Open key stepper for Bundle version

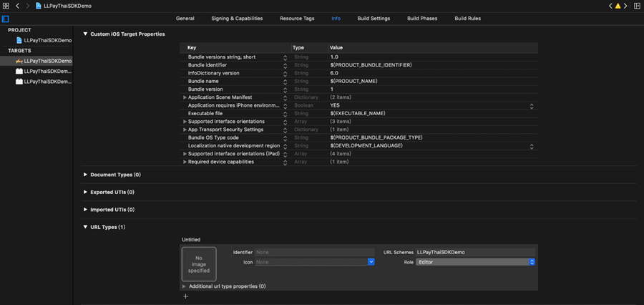pos(285,89)
